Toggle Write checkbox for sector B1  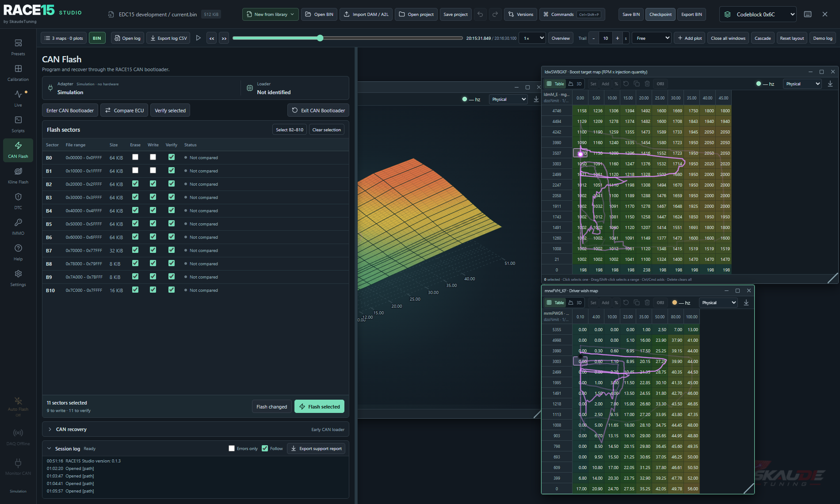coord(153,170)
